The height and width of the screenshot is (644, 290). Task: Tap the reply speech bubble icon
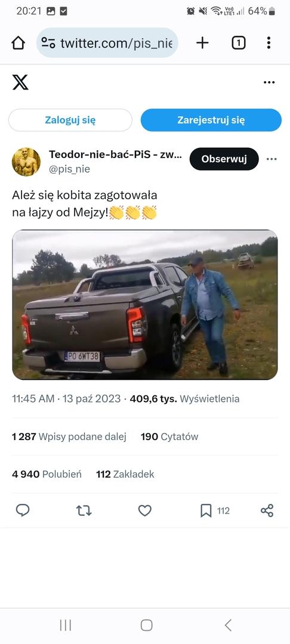pyautogui.click(x=23, y=510)
